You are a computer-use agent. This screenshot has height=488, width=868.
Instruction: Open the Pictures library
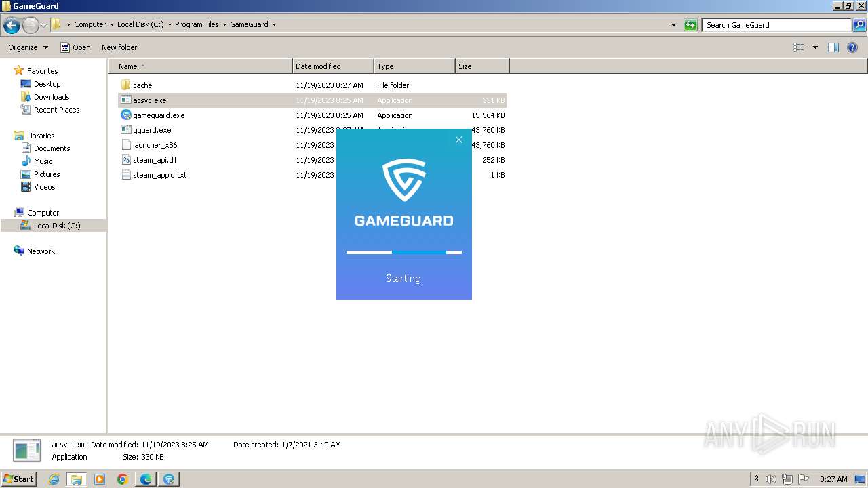click(47, 174)
